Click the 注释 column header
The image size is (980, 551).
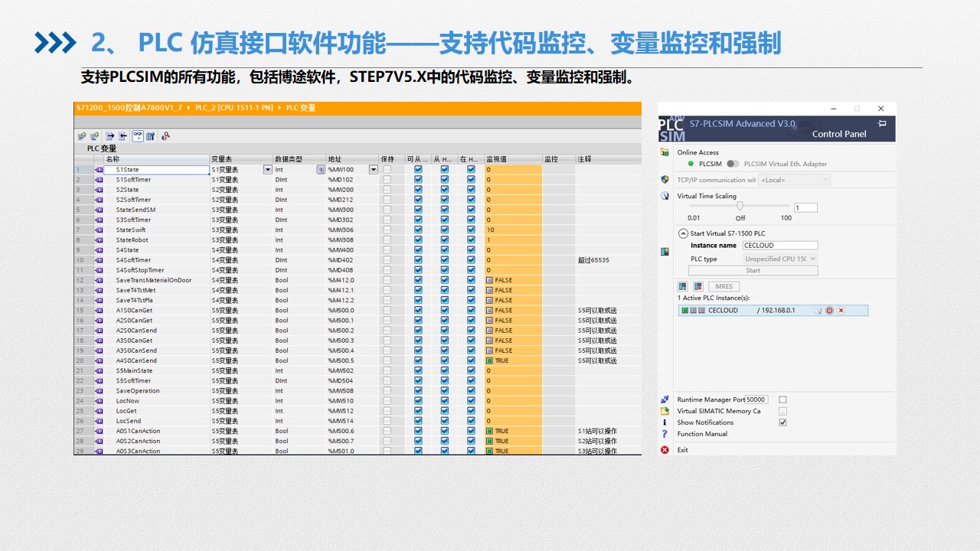pos(608,159)
